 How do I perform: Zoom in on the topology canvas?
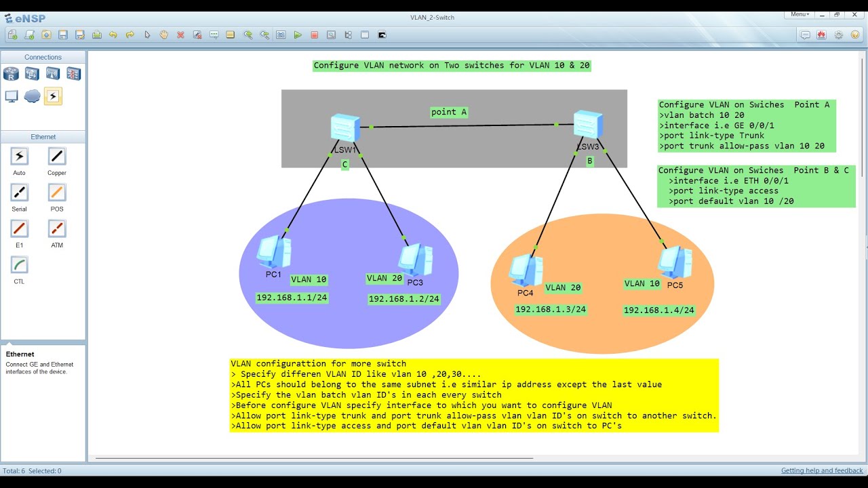tap(248, 35)
